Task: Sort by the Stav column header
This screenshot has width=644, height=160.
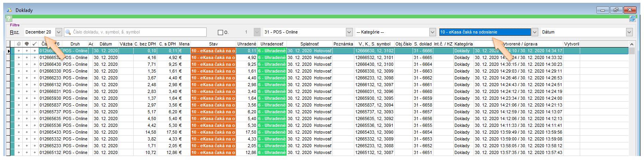Action: click(213, 44)
